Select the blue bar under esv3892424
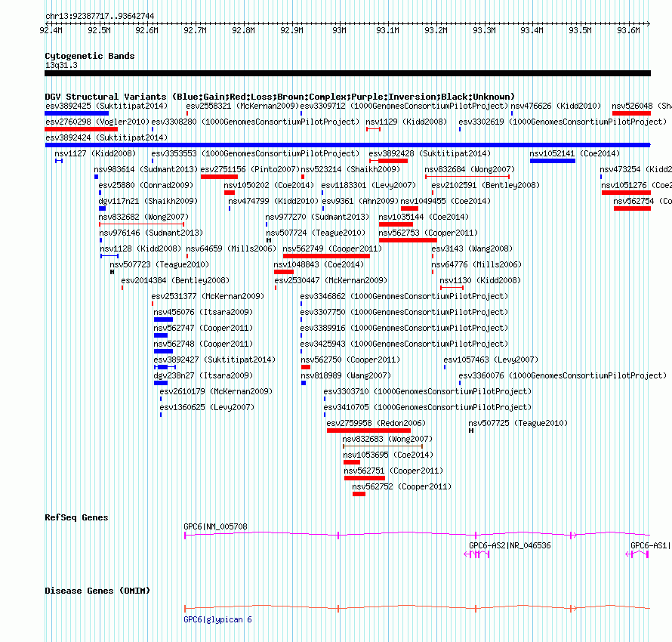672x642 pixels. (347, 145)
